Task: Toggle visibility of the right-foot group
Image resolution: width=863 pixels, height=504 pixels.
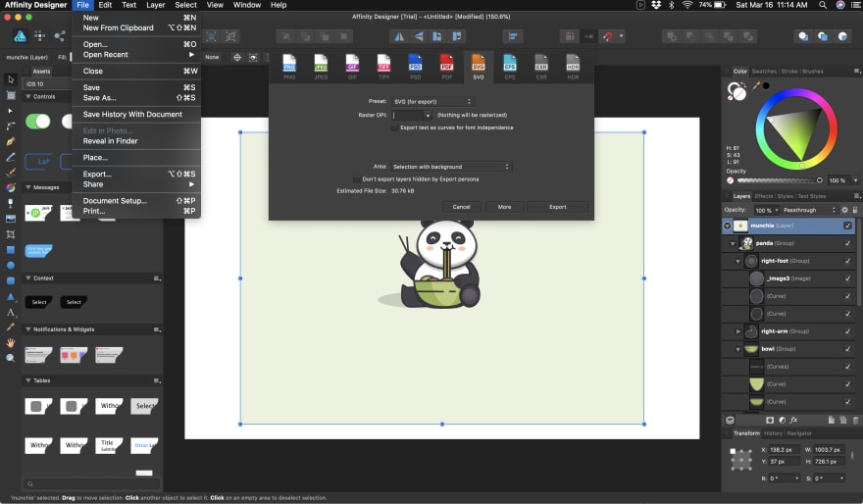Action: tap(847, 261)
